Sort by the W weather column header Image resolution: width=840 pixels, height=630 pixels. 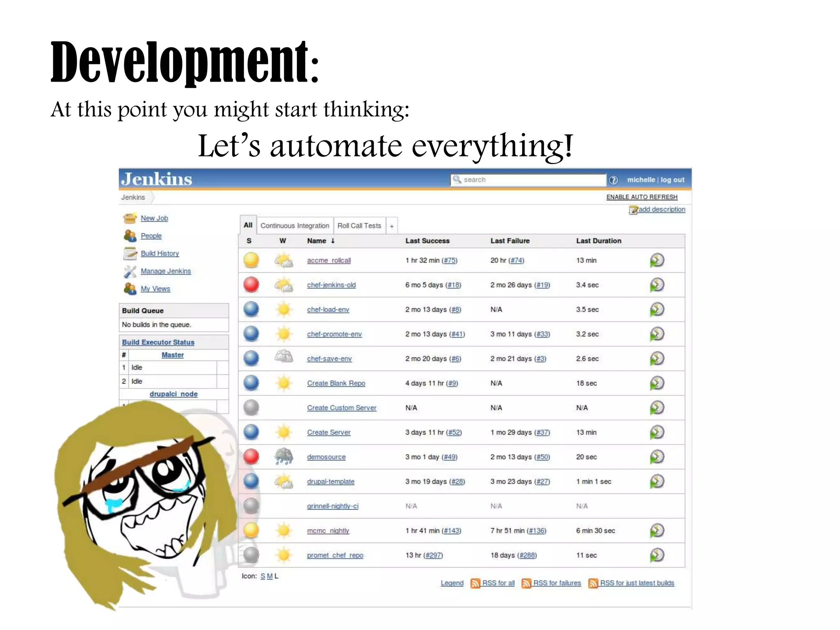[x=283, y=241]
